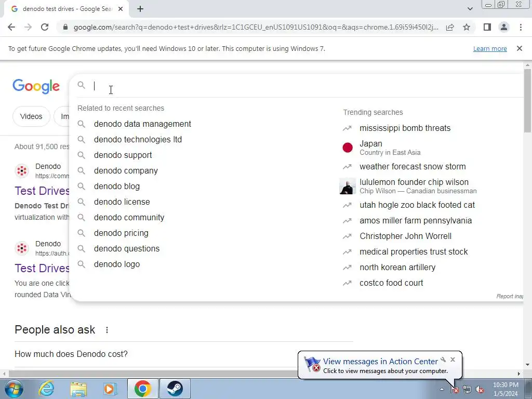This screenshot has height=399, width=532.
Task: Close the denodo test drives tab
Action: (x=121, y=9)
